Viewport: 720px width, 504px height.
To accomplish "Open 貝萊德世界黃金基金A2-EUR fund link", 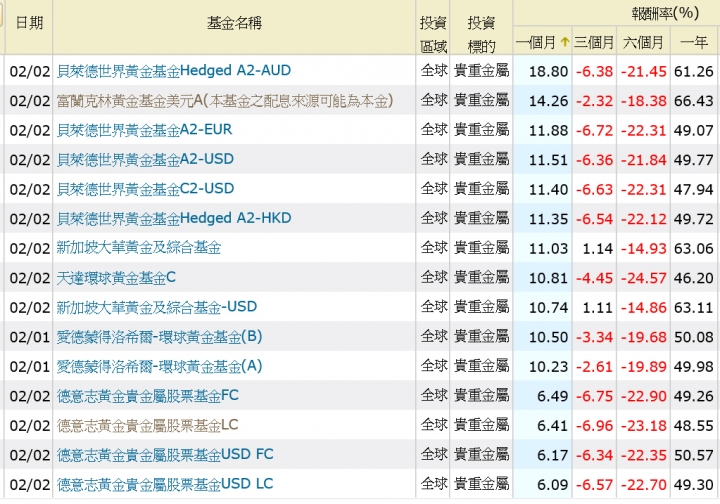I will coord(144,130).
